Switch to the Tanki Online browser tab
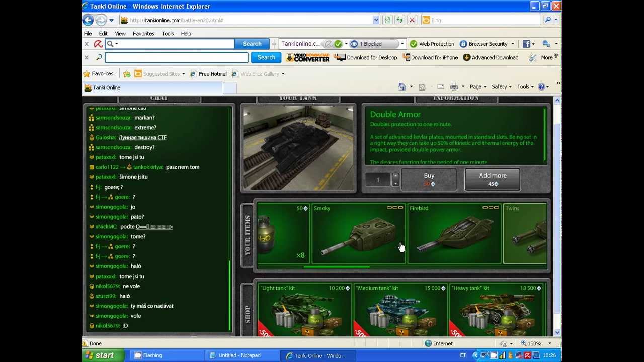This screenshot has height=362, width=644. click(x=152, y=88)
